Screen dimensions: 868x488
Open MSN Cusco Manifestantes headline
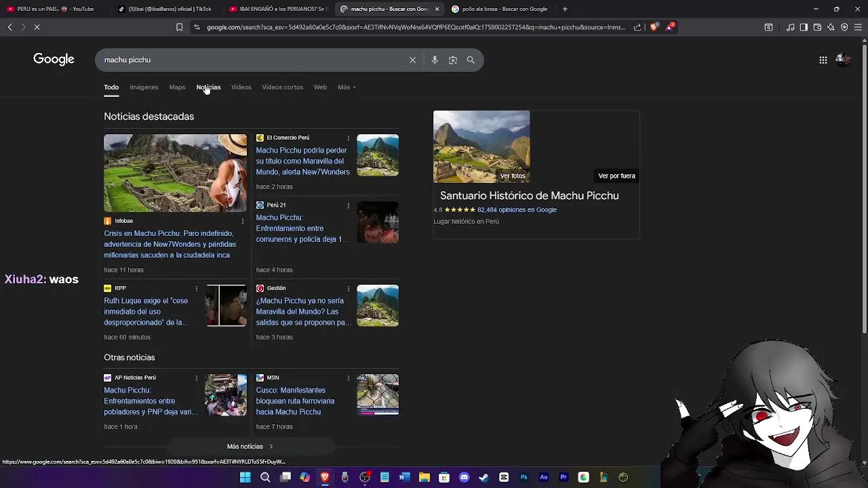pos(295,401)
